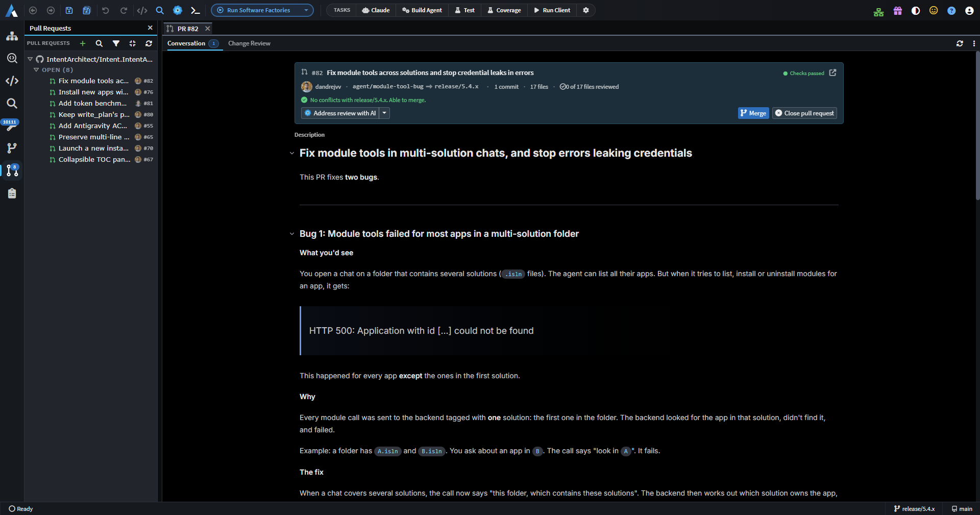Open the purple gift icon
The width and height of the screenshot is (980, 515).
pyautogui.click(x=898, y=11)
